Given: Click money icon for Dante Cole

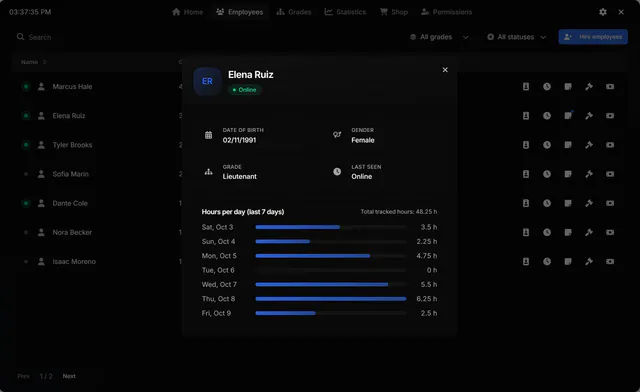Looking at the screenshot, I should pyautogui.click(x=610, y=203).
